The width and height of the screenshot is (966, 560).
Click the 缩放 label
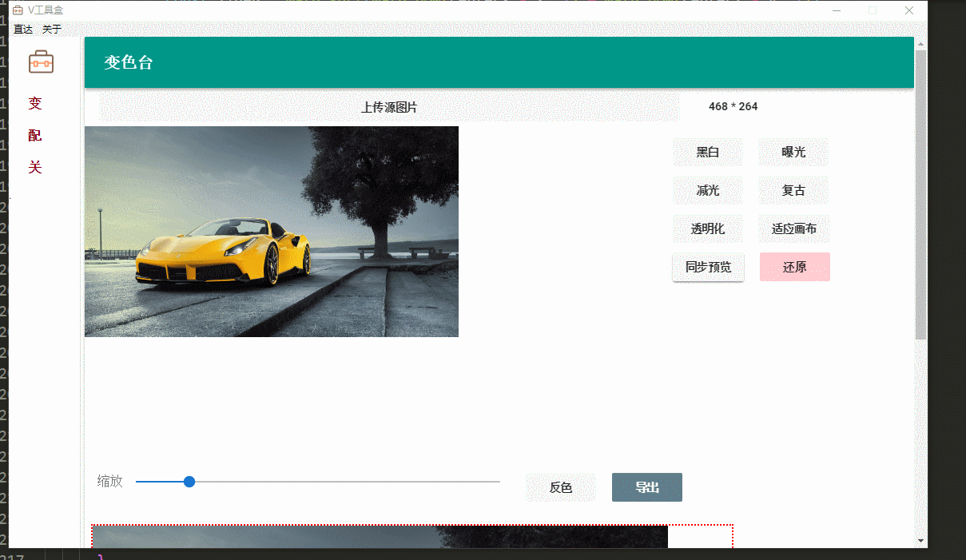[110, 481]
